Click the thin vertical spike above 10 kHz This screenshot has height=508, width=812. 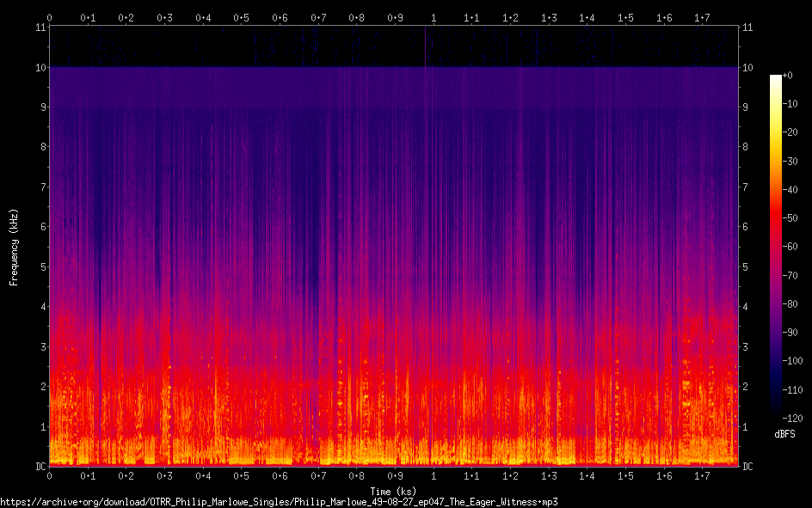click(x=425, y=46)
